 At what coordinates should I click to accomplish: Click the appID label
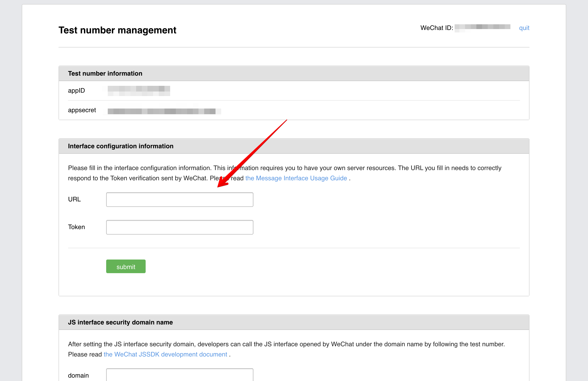[x=76, y=91]
